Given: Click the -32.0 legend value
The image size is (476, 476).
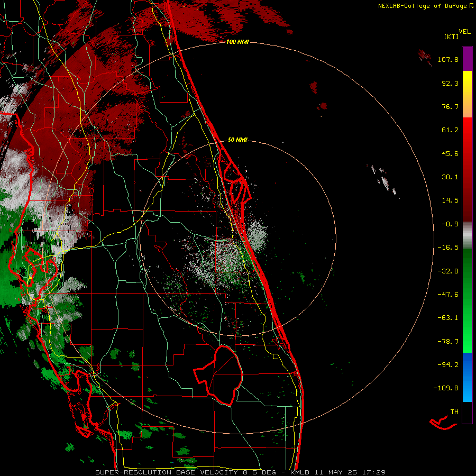Looking at the screenshot, I should click(448, 271).
